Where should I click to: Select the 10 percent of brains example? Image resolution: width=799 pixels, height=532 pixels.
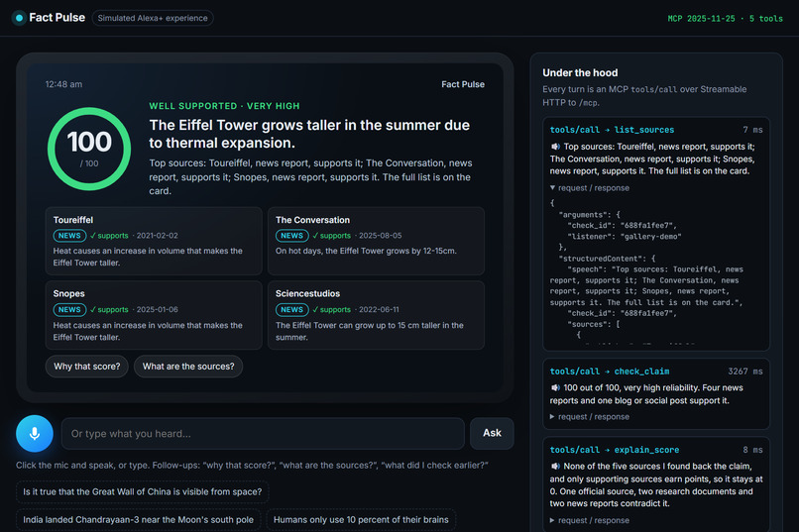361,520
